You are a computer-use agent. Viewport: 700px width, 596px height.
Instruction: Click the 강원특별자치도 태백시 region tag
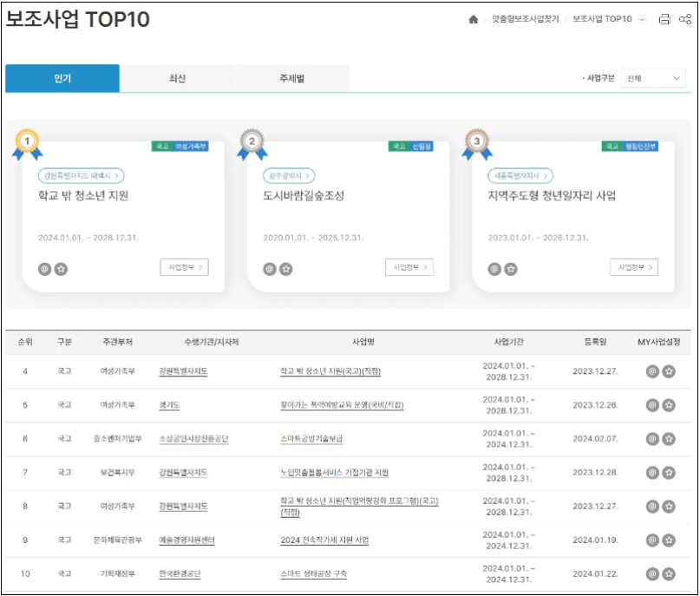point(82,175)
